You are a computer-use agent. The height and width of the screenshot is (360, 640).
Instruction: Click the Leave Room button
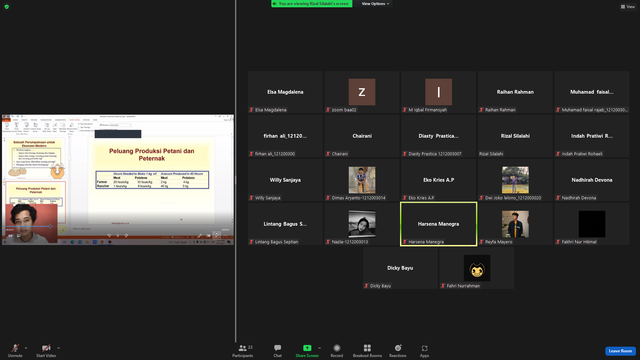pos(620,351)
